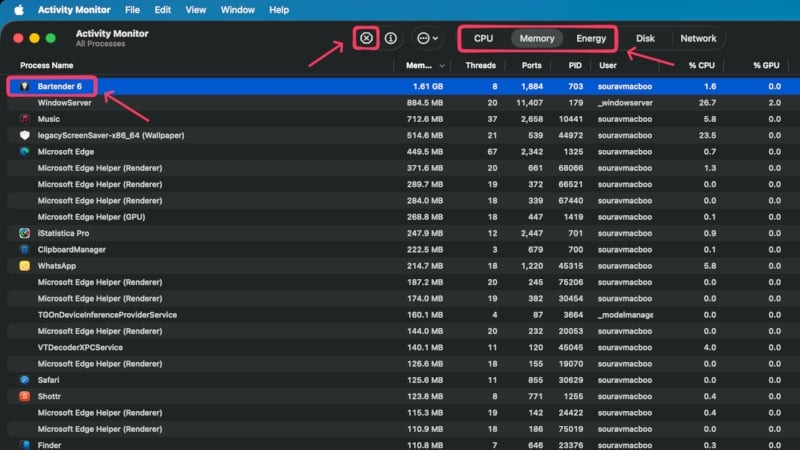Select the legacyScreenSaver-x86_64 (Wallpaper) row

[x=403, y=135]
